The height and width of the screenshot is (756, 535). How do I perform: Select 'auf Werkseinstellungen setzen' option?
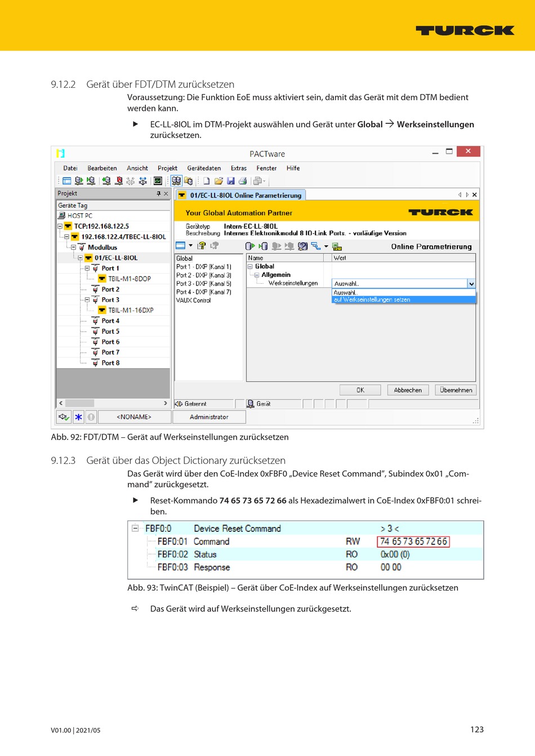tap(404, 299)
